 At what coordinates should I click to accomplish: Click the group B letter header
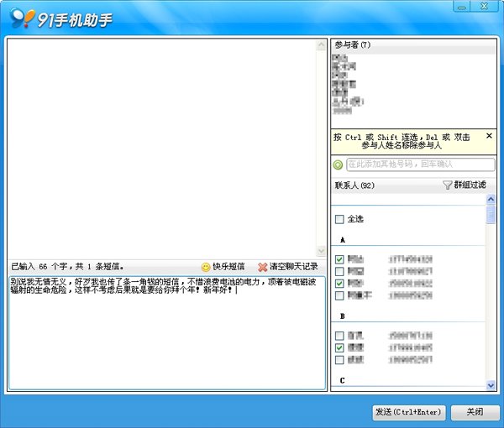(343, 316)
